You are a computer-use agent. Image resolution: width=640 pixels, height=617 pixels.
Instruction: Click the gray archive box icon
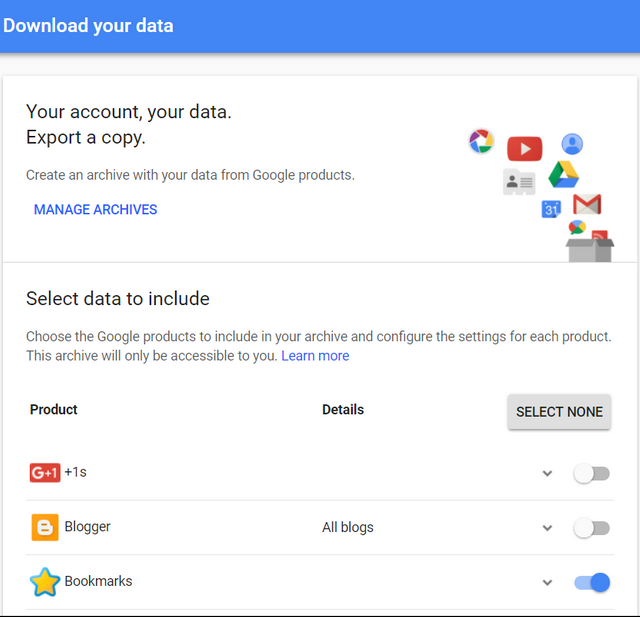[589, 247]
